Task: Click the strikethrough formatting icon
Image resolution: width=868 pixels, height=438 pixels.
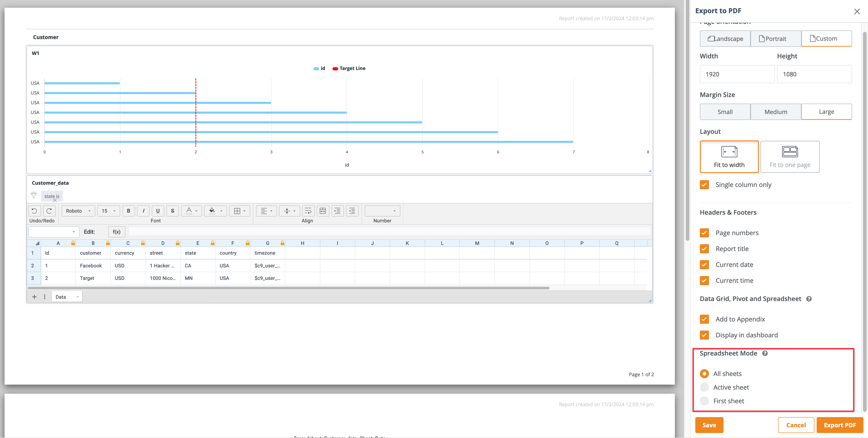Action: click(172, 211)
